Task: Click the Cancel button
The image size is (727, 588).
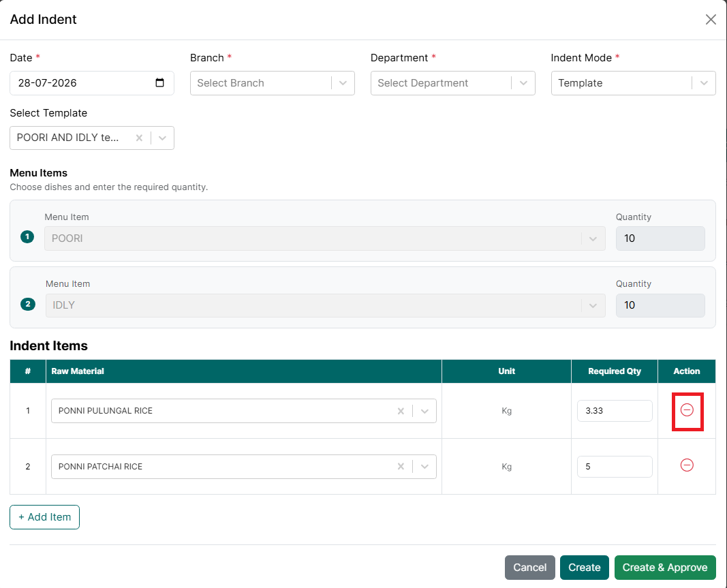Action: [x=529, y=568]
